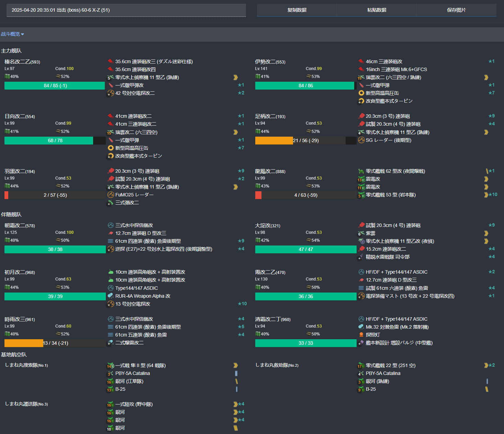Click searchlight icon beside 探照灯
Image resolution: width=504 pixels, height=434 pixels.
tap(361, 335)
